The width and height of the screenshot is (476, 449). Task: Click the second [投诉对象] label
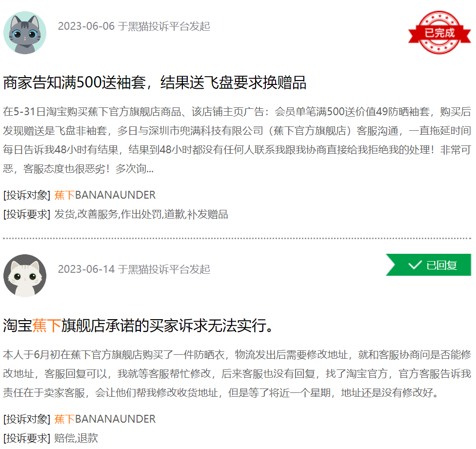(27, 419)
